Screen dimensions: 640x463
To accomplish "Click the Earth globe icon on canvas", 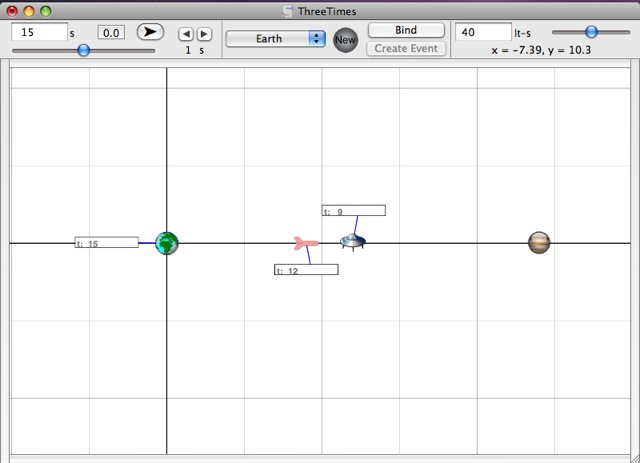I will click(x=167, y=243).
